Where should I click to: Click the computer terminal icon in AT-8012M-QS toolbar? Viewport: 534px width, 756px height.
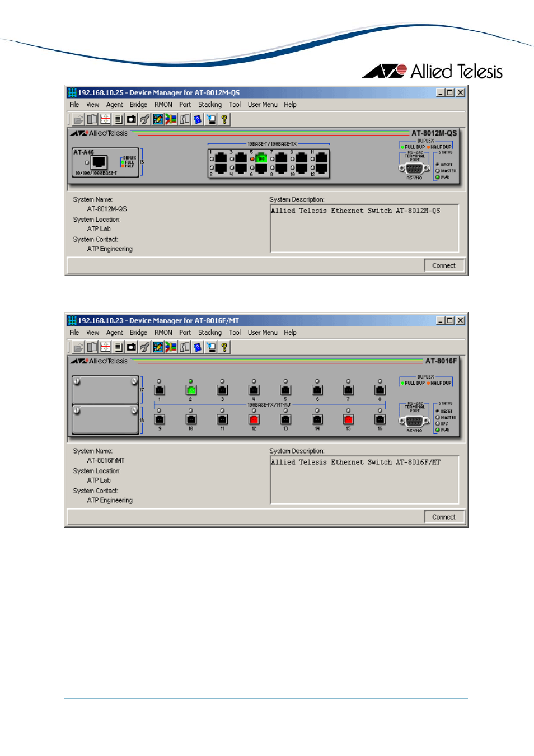211,119
